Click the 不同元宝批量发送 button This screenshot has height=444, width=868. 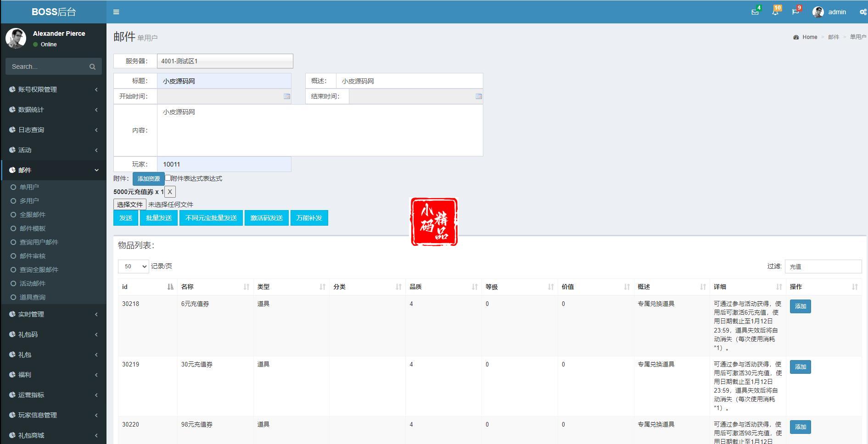pyautogui.click(x=211, y=218)
